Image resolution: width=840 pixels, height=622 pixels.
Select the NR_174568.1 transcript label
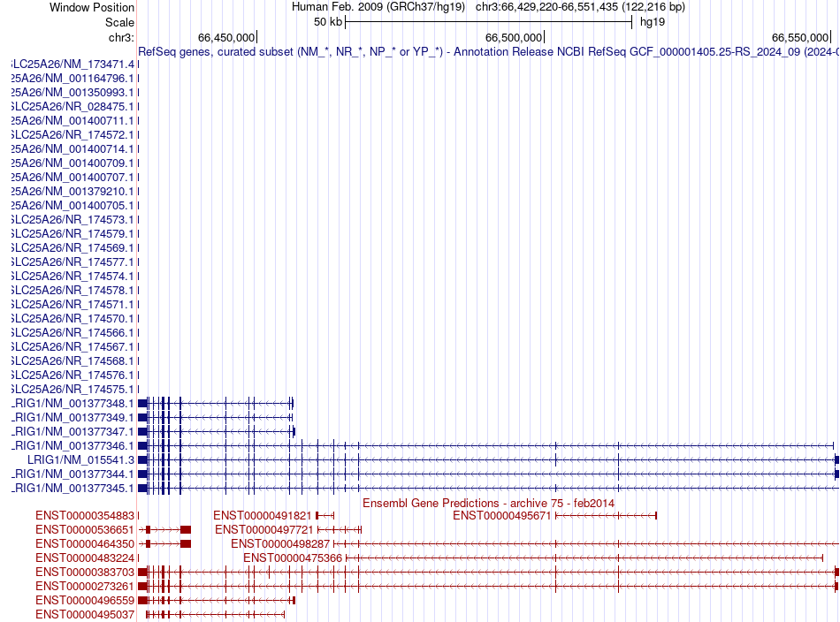(x=73, y=360)
